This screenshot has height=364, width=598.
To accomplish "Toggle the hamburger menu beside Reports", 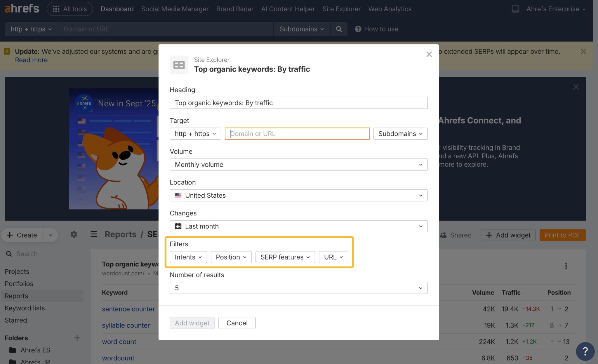I will pyautogui.click(x=94, y=234).
